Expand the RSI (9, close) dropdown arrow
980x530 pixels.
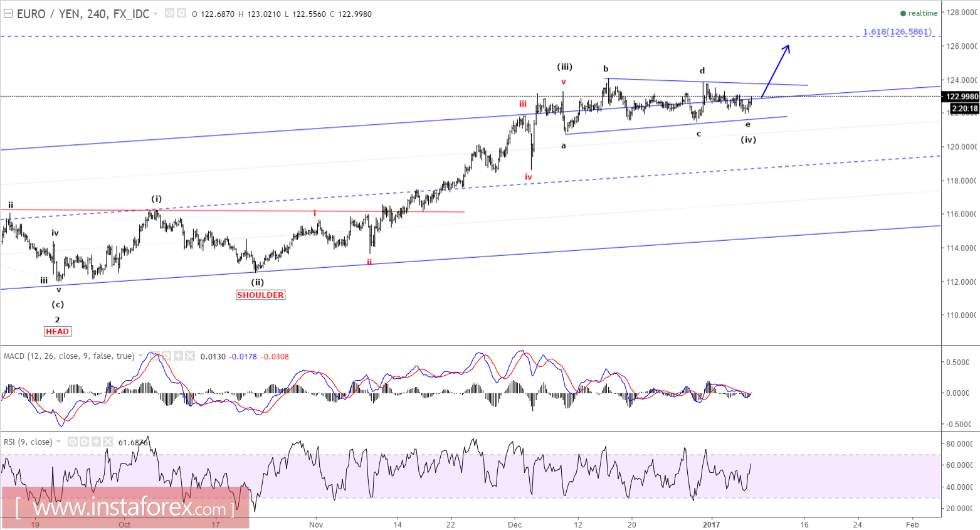[x=58, y=442]
